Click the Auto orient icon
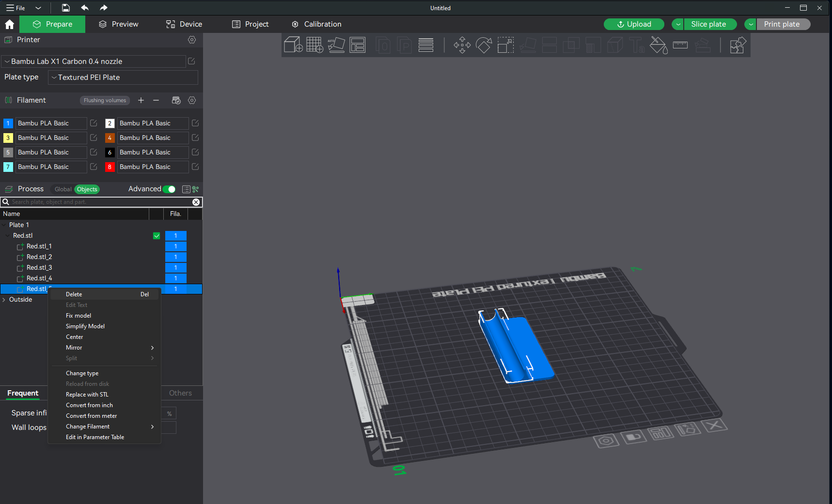 (336, 45)
